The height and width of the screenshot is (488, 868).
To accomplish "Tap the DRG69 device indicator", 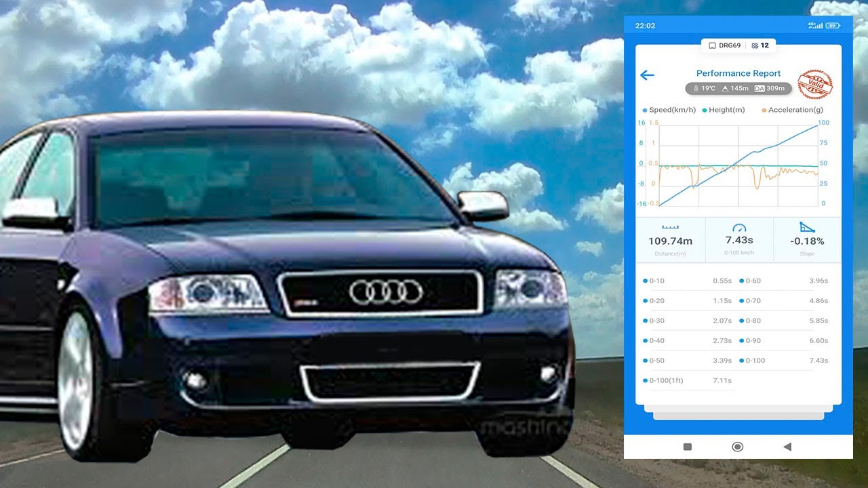I will 723,45.
